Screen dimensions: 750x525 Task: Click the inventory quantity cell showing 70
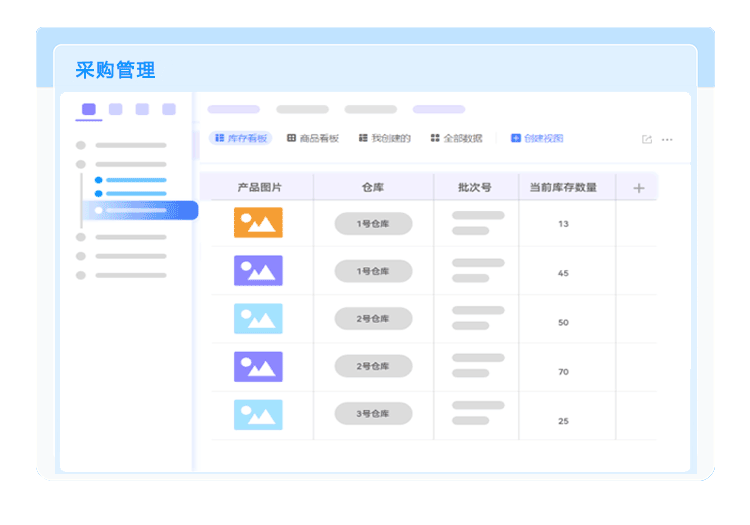click(x=563, y=372)
